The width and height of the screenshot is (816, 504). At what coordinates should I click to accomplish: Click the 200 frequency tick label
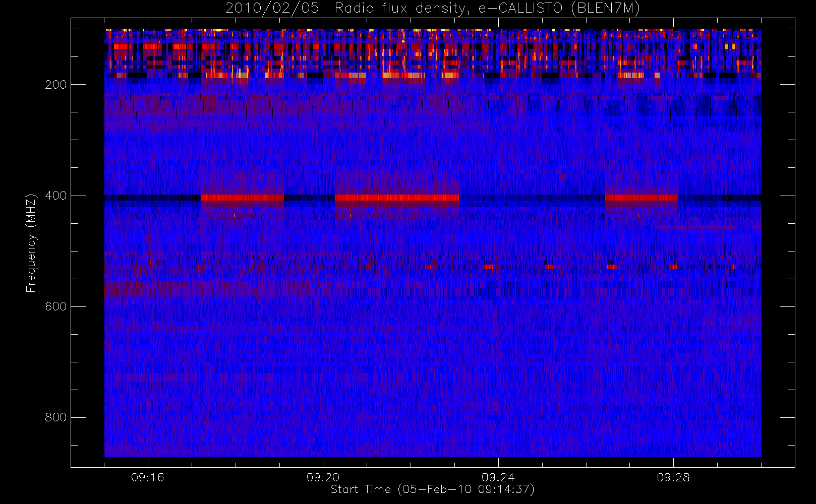(x=55, y=85)
